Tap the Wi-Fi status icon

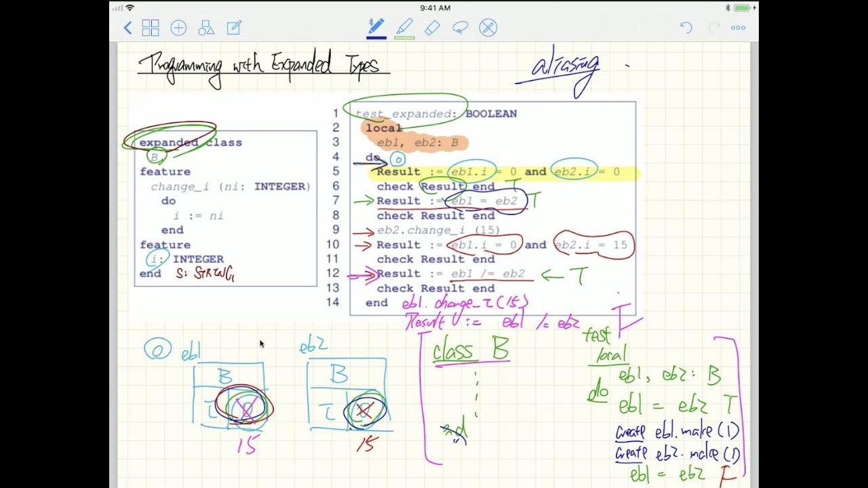130,7
